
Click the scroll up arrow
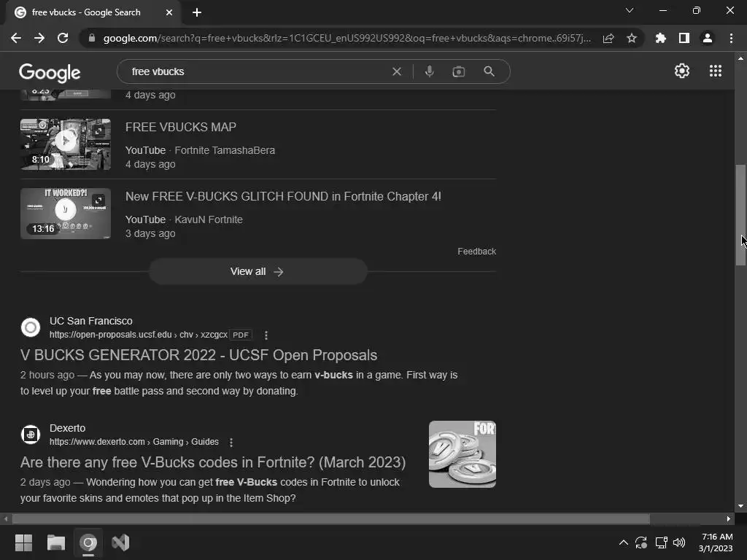click(740, 58)
